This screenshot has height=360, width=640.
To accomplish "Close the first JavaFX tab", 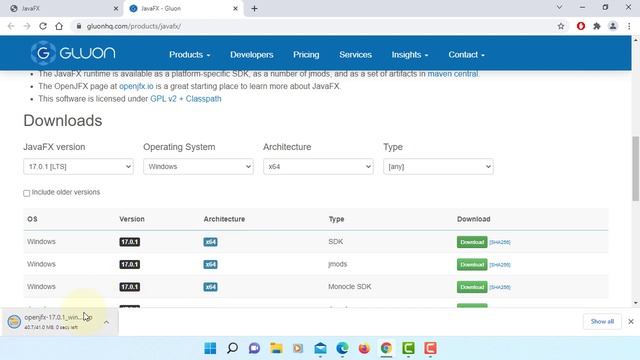I will (x=116, y=8).
